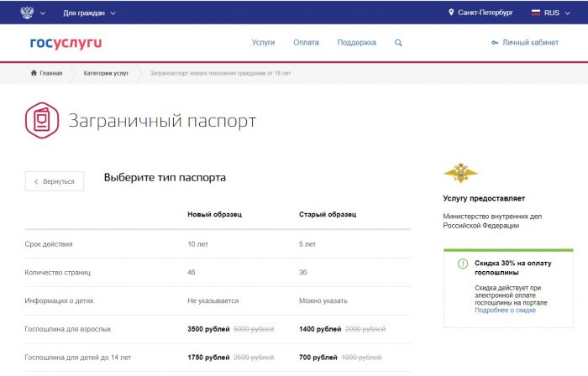Click the Количество страниц row label
This screenshot has width=588, height=376.
(58, 273)
